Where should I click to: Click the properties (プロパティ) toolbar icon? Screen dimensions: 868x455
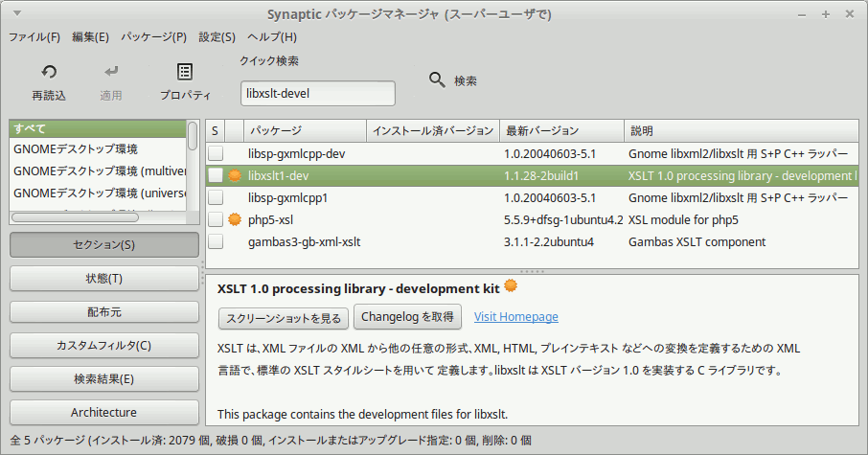click(x=185, y=72)
